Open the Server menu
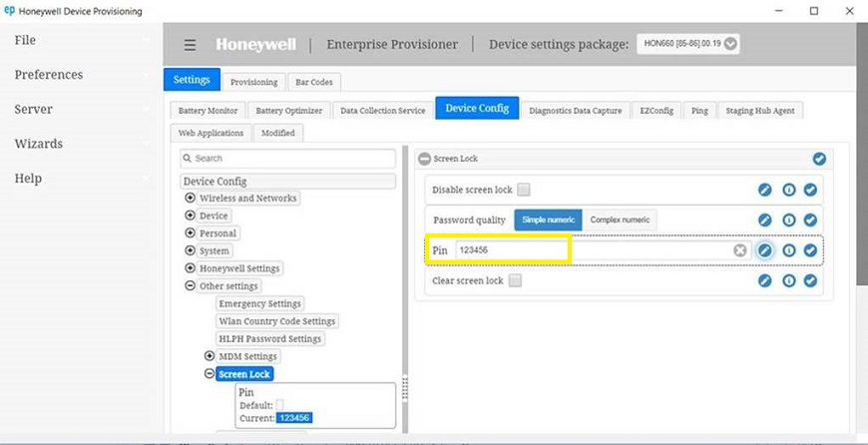868x445 pixels. [33, 109]
